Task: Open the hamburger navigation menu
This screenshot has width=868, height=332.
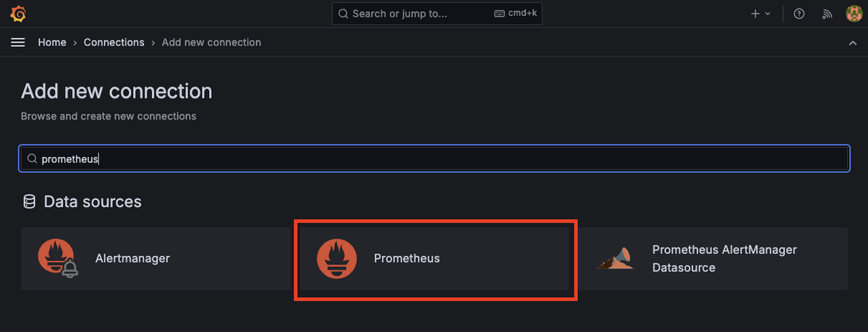Action: pos(18,43)
